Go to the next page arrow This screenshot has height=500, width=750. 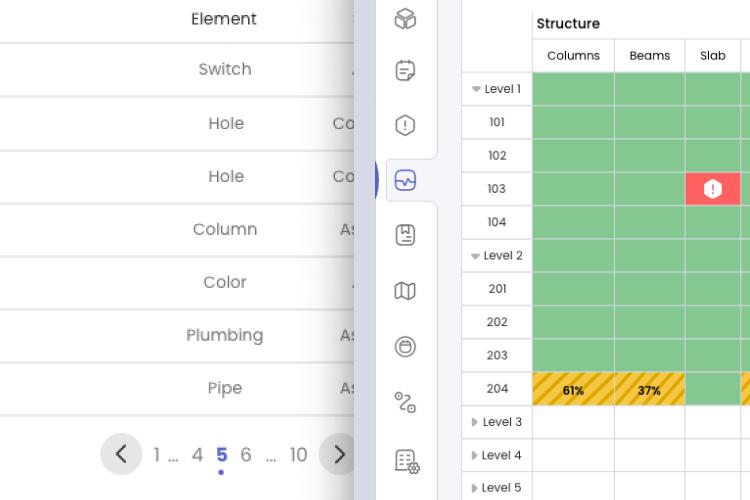coord(339,455)
